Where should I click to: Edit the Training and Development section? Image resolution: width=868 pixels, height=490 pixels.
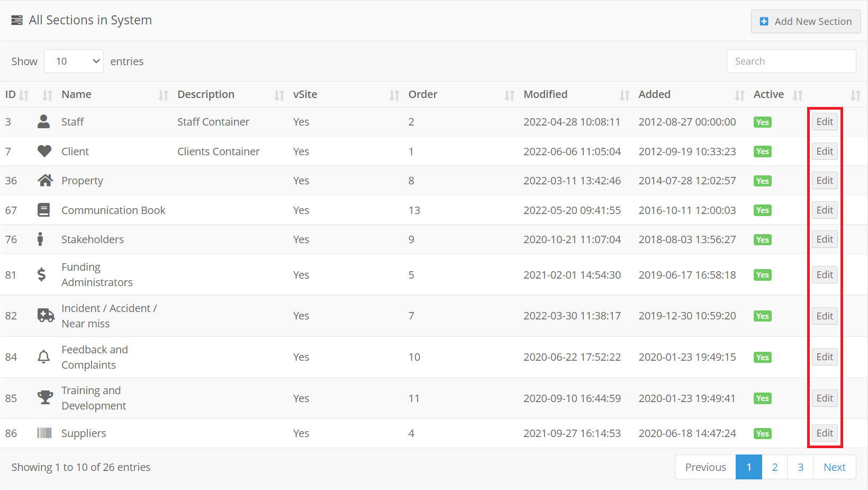coord(825,398)
